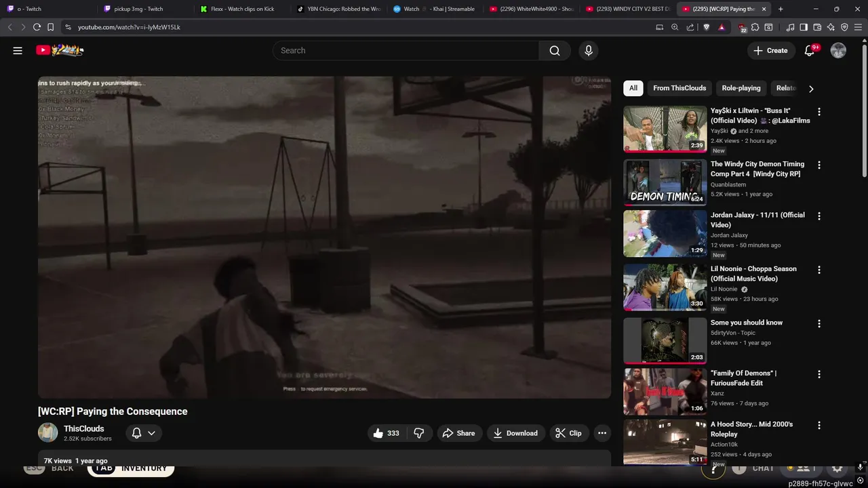Image resolution: width=868 pixels, height=488 pixels.
Task: Click the Create video button
Action: pos(771,51)
